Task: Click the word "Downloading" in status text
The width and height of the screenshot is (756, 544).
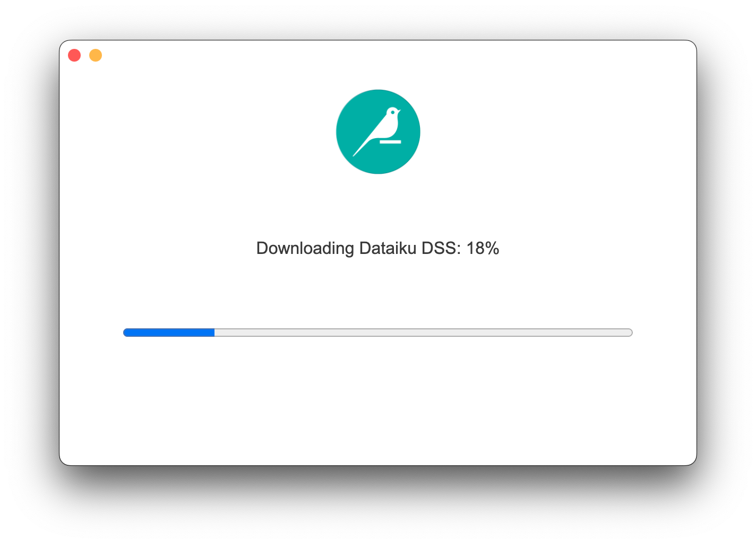Action: click(x=305, y=248)
